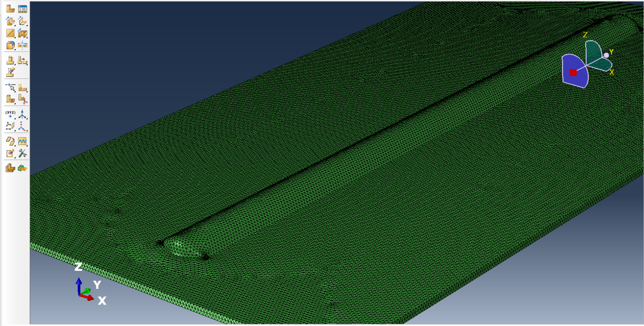This screenshot has height=326, width=644.
Task: Click the face replace tool with red arrow
Action: 10,141
